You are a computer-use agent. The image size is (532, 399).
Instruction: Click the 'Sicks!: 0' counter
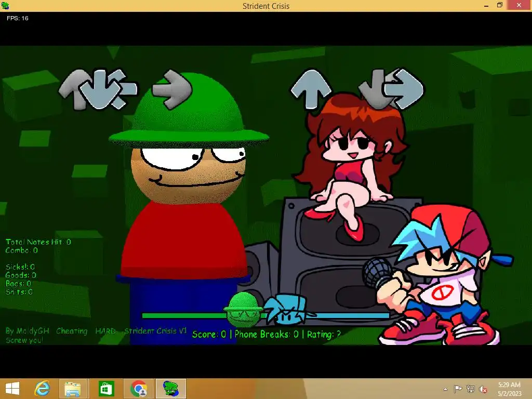point(20,267)
